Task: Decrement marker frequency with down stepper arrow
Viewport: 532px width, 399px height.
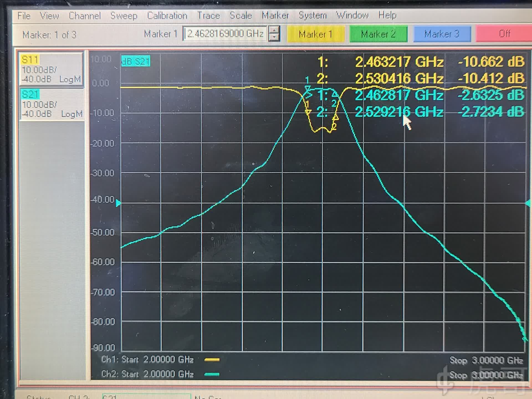Action: click(x=274, y=37)
